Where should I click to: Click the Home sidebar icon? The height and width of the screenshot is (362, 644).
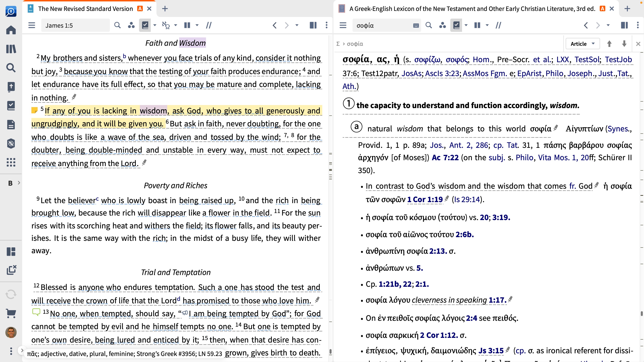[11, 30]
